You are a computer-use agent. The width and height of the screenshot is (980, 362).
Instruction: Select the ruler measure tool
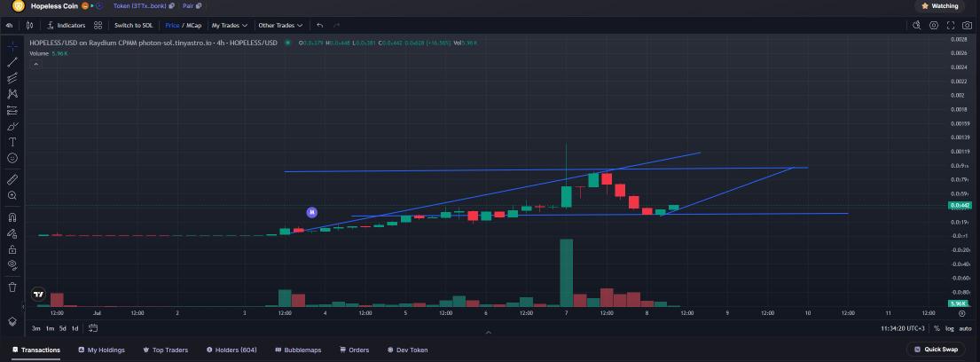coord(12,179)
